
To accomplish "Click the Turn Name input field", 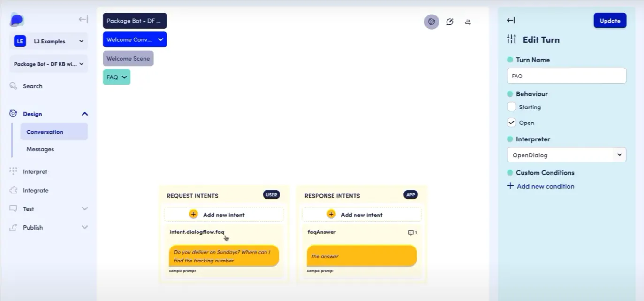I will (566, 76).
